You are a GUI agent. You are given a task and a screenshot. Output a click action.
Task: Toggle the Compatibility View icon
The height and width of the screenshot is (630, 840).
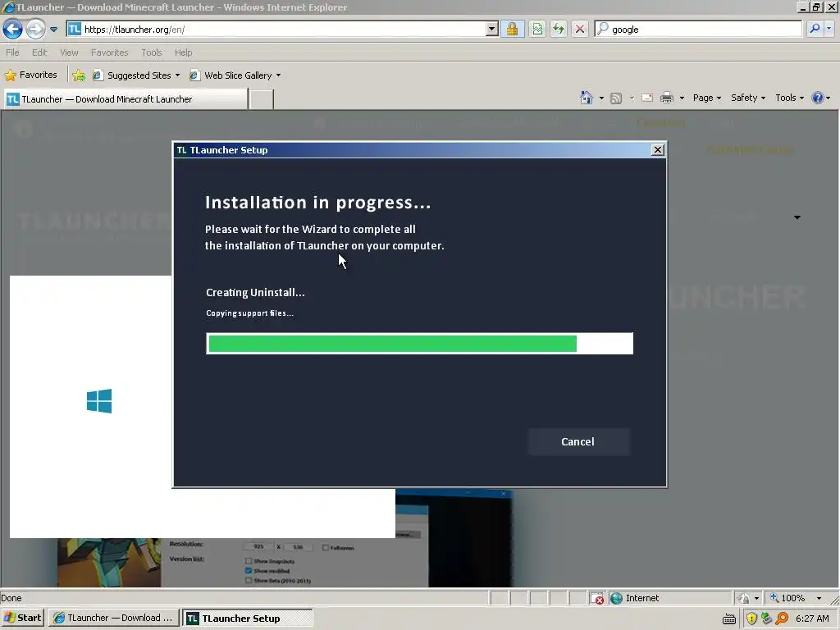537,29
